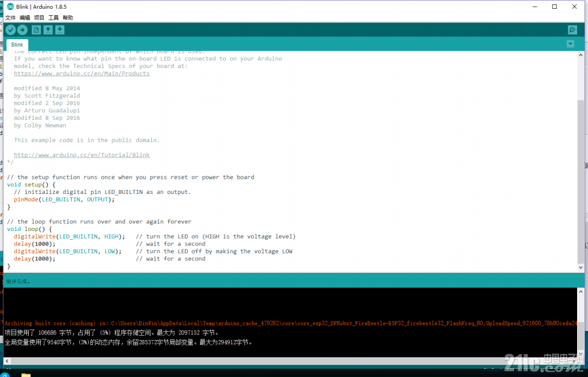The image size is (588, 377).
Task: Click the blue circular taskbar icon
Action: click(x=5, y=375)
